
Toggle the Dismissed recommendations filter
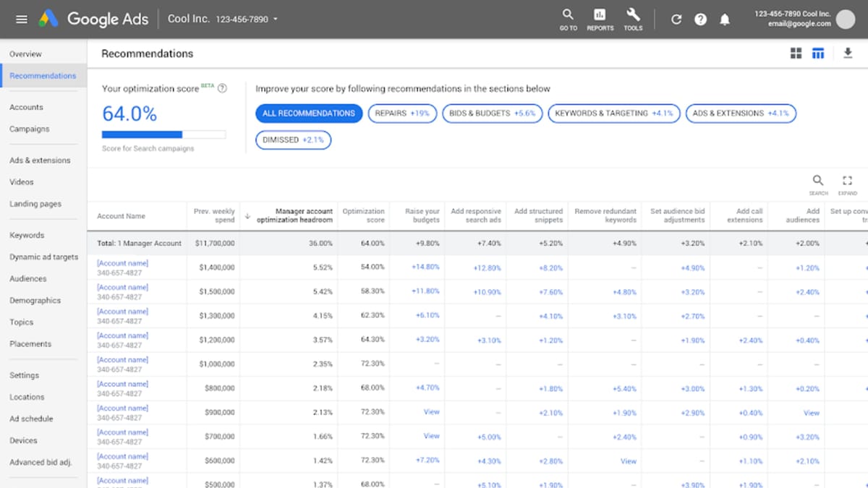(293, 140)
